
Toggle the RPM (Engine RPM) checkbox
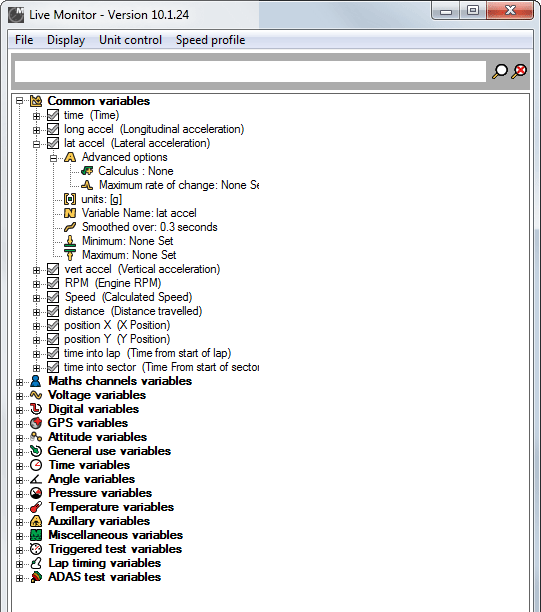tap(53, 283)
